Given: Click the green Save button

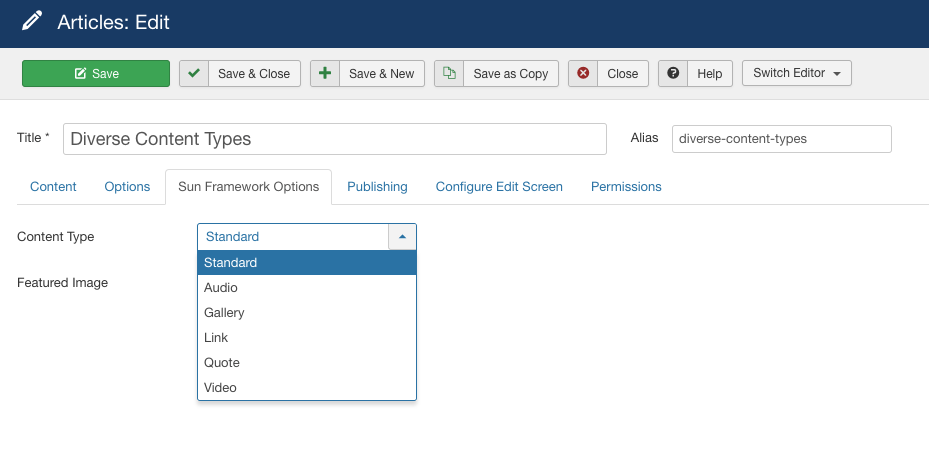Looking at the screenshot, I should (96, 74).
